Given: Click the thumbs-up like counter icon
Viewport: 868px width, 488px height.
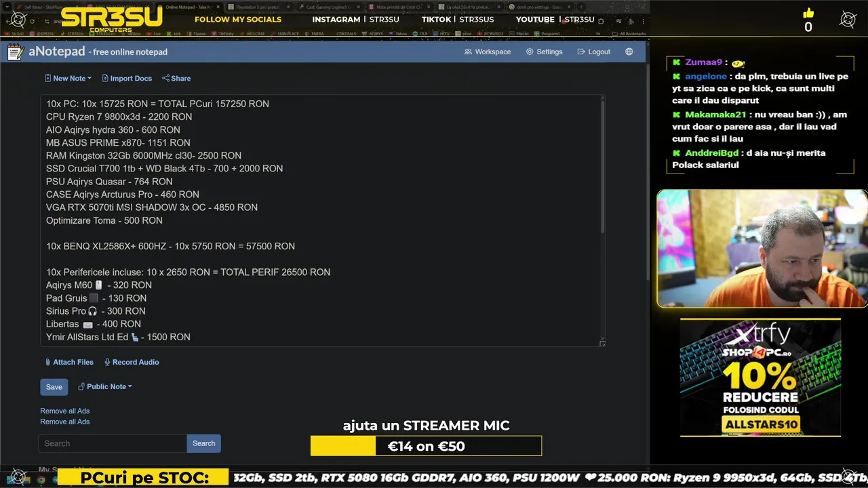Looking at the screenshot, I should click(808, 14).
